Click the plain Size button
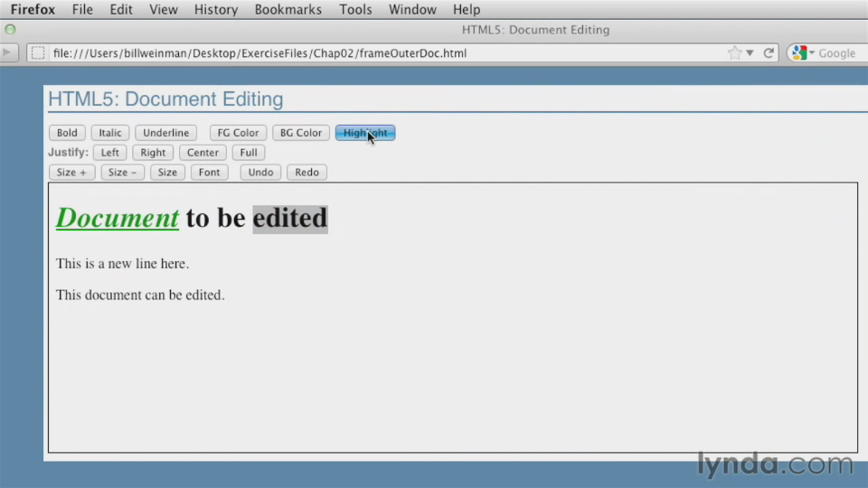This screenshot has width=868, height=488. [x=167, y=172]
